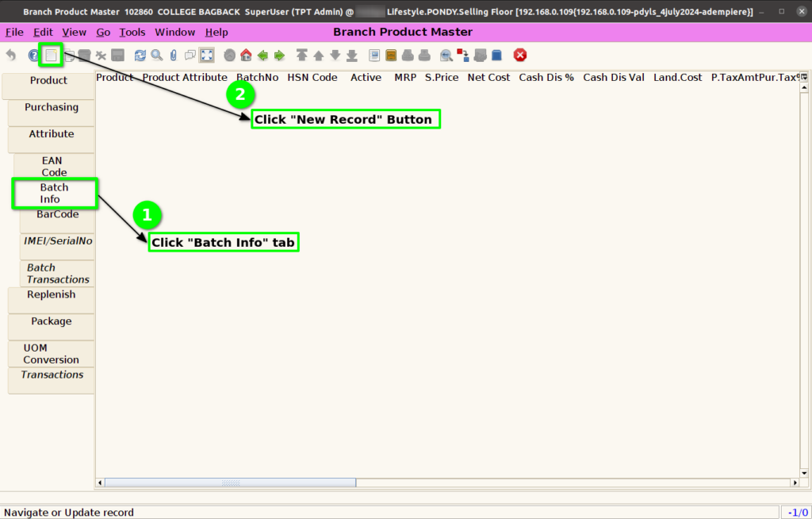Click the BatchNo column header
The width and height of the screenshot is (812, 519).
coord(258,77)
